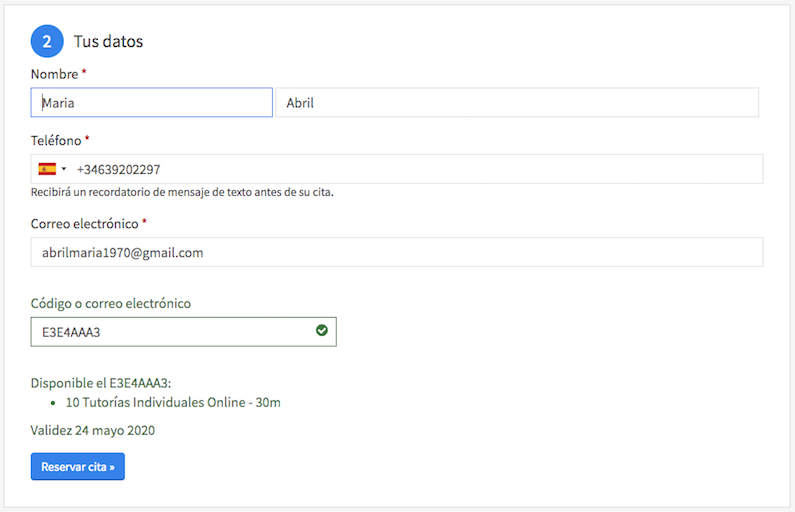The width and height of the screenshot is (795, 512).
Task: Click the Correo electrónico label
Action: click(84, 223)
